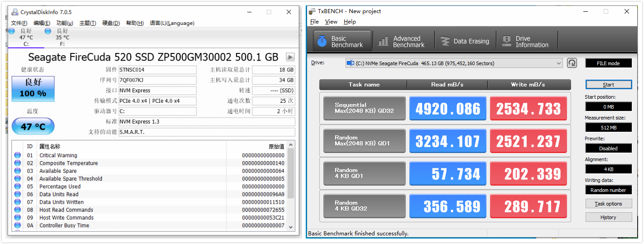
Task: Click the serial number field 7QF007KJ
Action: tap(158, 80)
